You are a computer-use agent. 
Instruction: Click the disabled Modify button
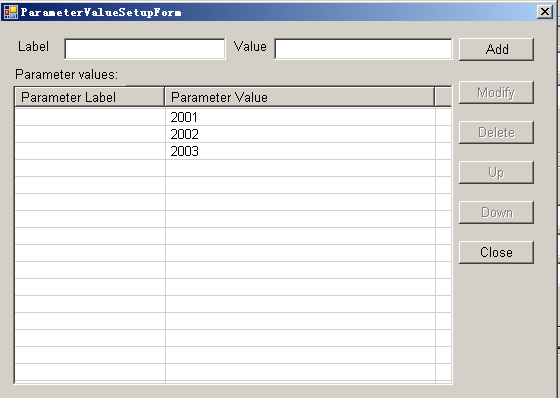496,93
